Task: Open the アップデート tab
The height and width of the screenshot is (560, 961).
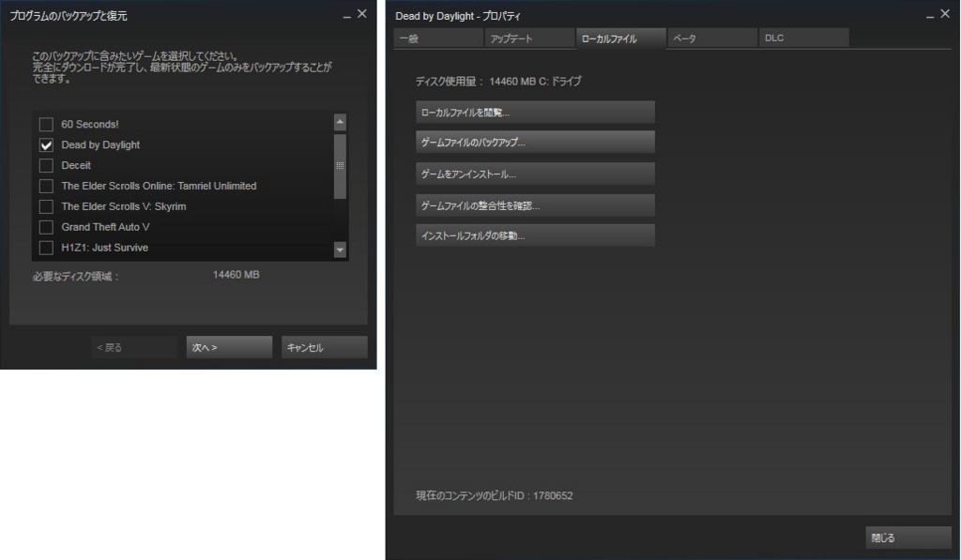Action: 529,38
